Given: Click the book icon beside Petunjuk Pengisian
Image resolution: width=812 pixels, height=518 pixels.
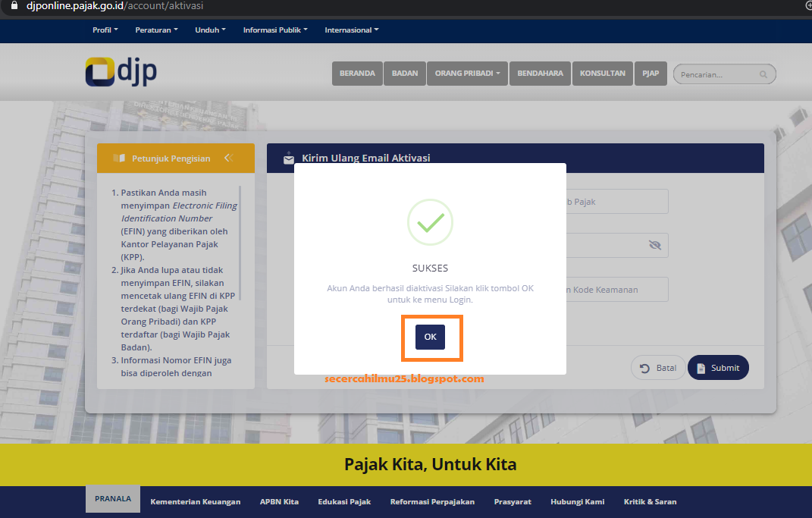Looking at the screenshot, I should point(119,158).
